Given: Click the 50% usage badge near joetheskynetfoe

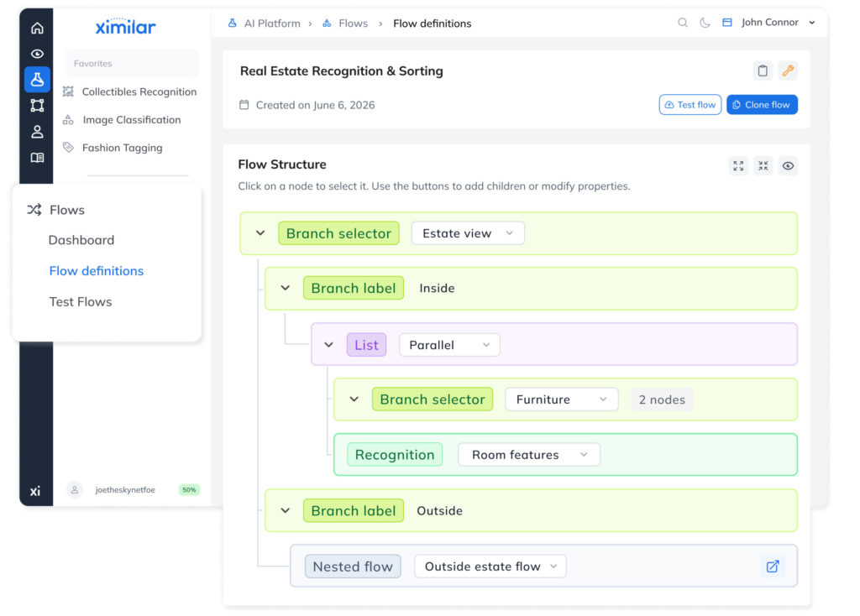Looking at the screenshot, I should [x=188, y=489].
